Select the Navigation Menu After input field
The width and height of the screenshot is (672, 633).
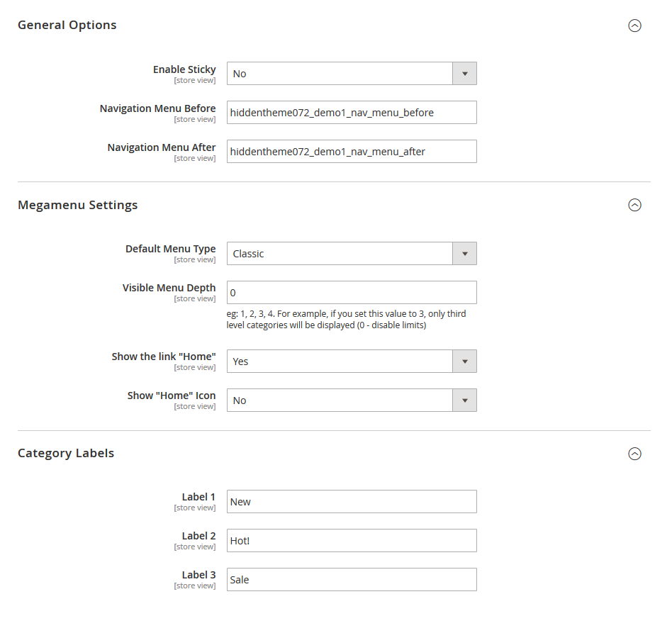point(351,151)
